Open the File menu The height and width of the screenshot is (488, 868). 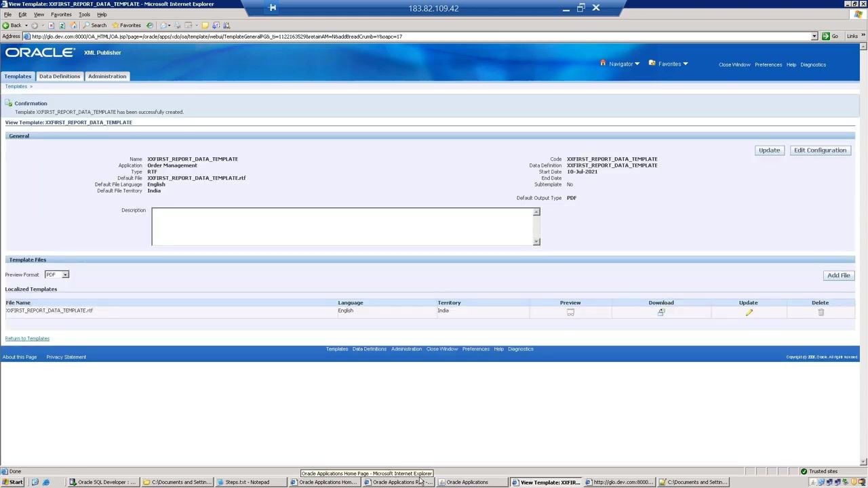[7, 14]
